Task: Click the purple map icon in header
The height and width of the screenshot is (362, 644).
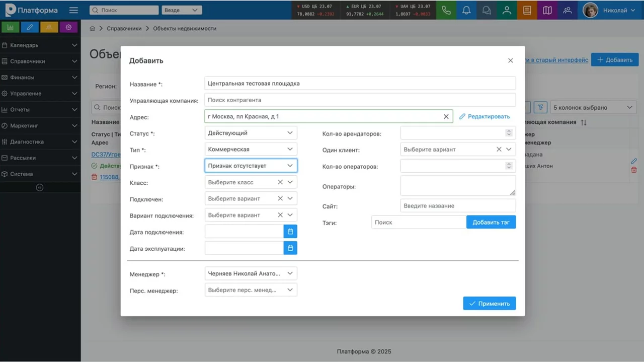Action: click(547, 10)
